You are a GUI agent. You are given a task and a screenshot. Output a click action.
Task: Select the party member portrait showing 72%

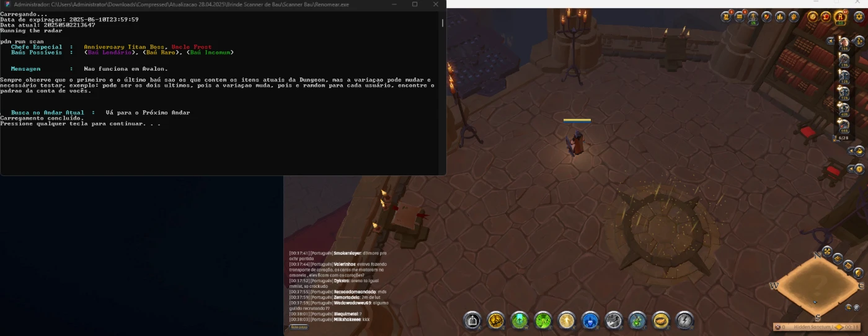coord(844,93)
